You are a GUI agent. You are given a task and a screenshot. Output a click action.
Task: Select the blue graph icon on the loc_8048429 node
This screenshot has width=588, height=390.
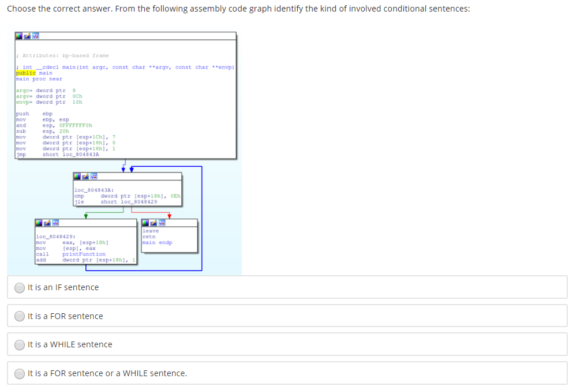(55, 223)
